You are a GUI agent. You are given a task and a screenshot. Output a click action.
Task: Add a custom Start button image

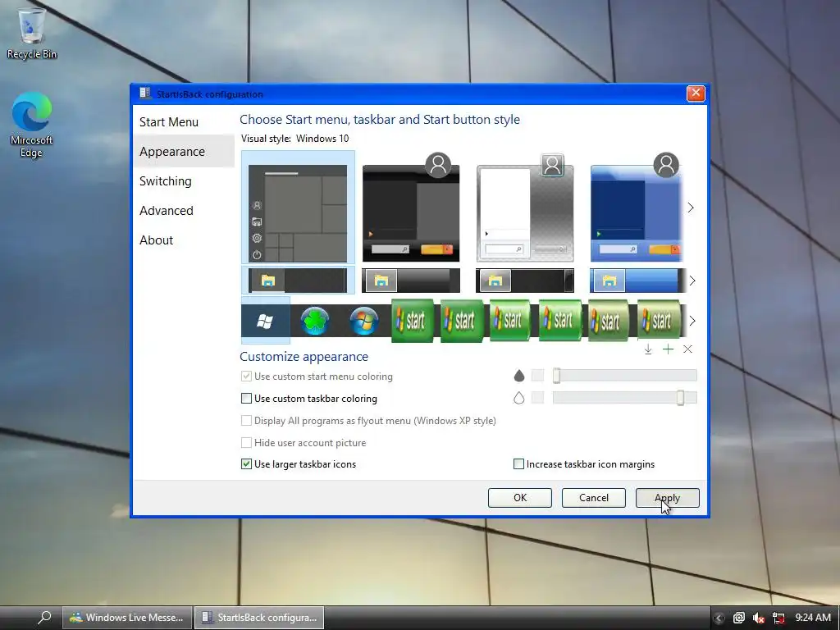(x=668, y=349)
